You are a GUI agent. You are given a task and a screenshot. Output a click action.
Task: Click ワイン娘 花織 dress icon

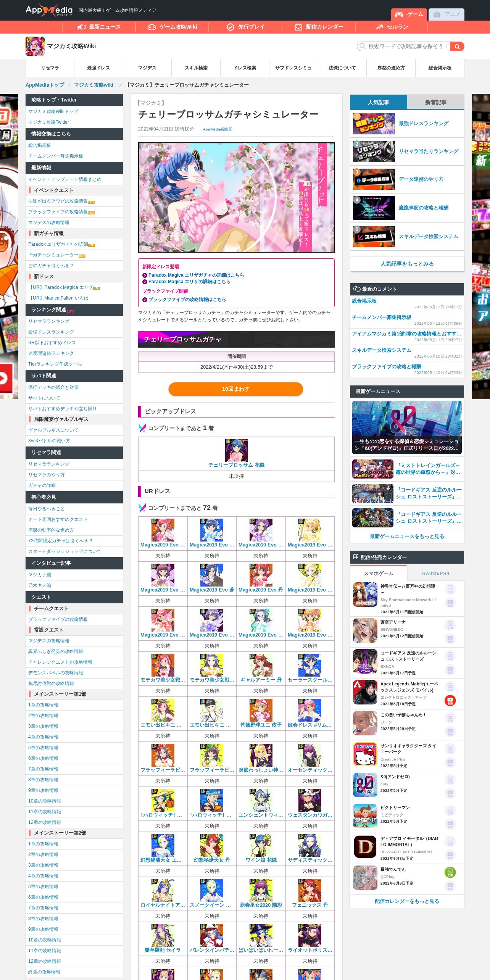click(x=261, y=845)
